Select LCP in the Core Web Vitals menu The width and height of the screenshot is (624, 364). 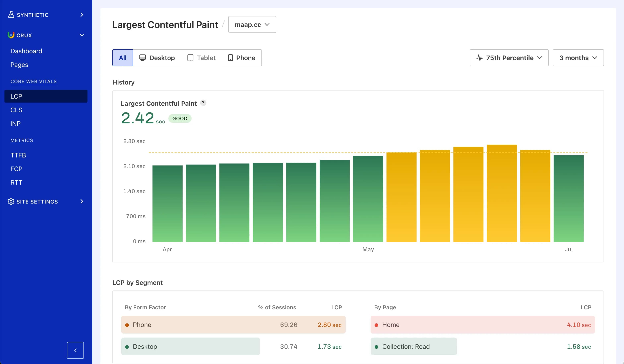[x=16, y=96]
